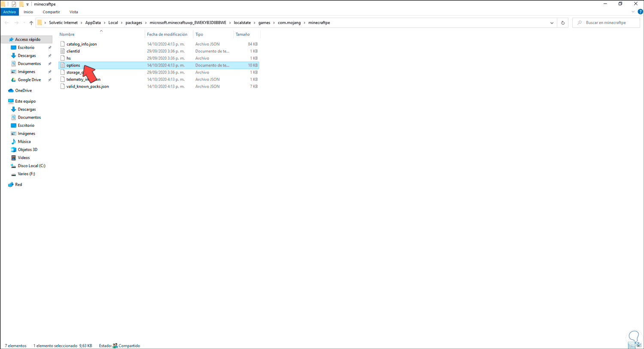Click the 84 KB size cell

click(x=253, y=44)
